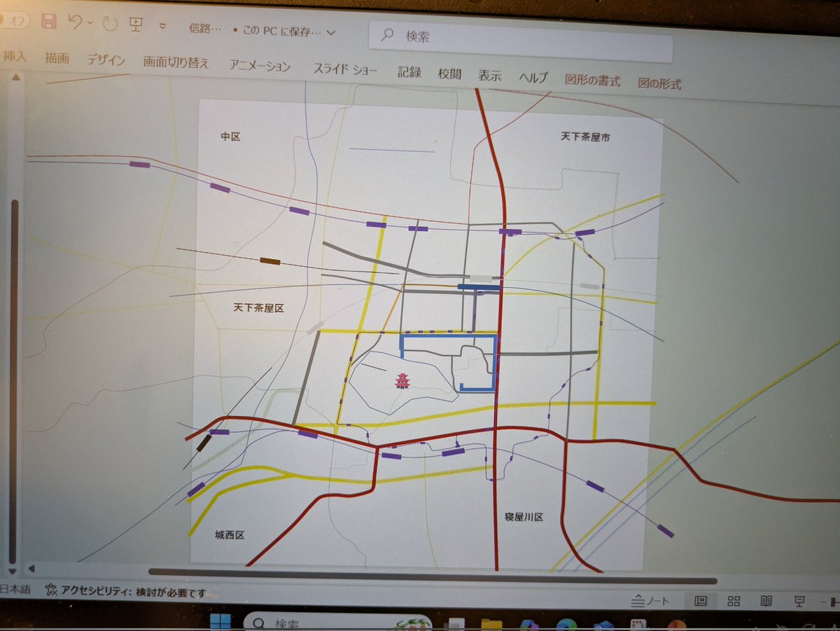
Task: Click the Redo circular arrow icon
Action: 110,25
